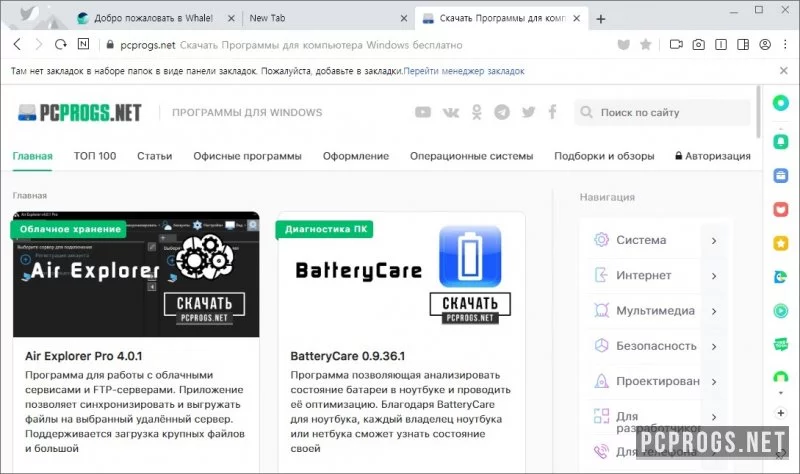This screenshot has width=800, height=474.
Task: Open the Naver home N icon
Action: pyautogui.click(x=83, y=44)
